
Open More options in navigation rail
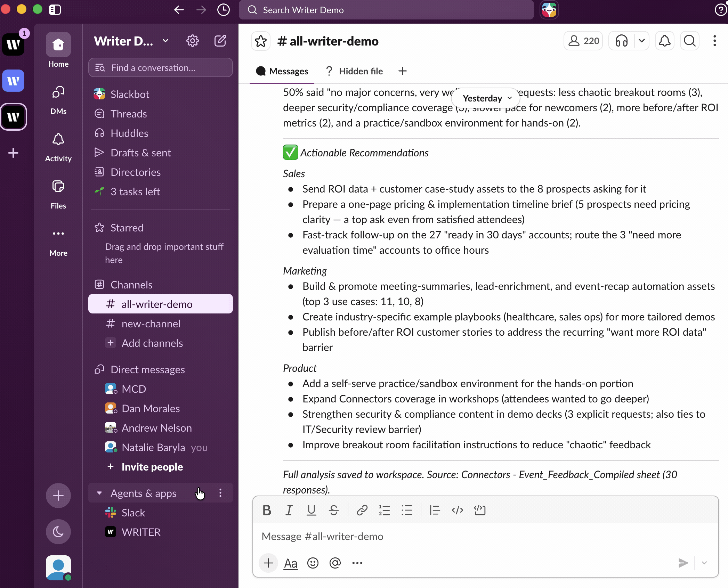coord(58,242)
